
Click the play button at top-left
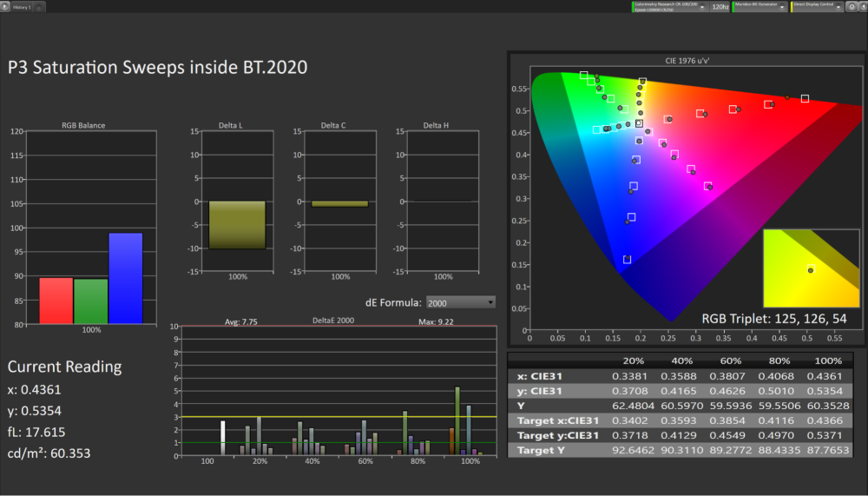coord(5,6)
